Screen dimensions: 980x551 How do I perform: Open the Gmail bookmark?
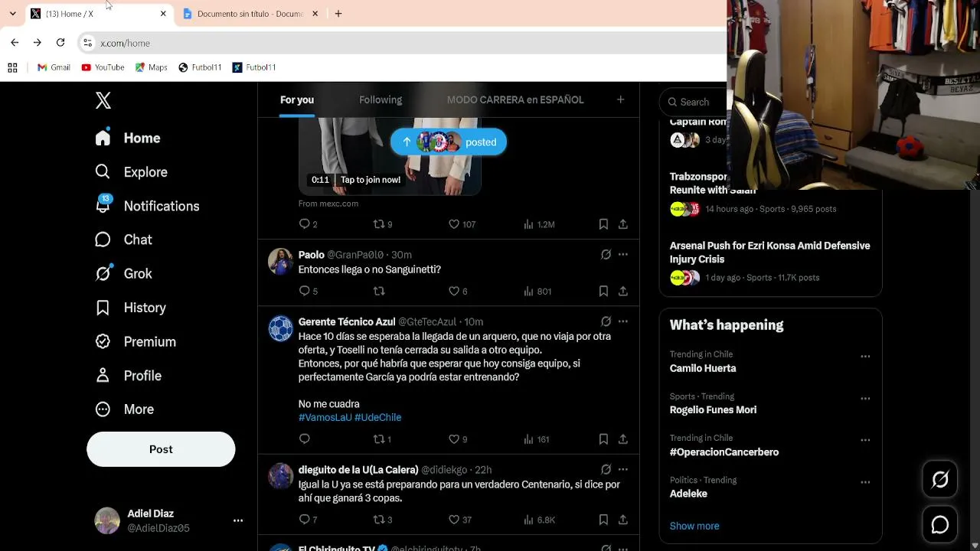54,67
